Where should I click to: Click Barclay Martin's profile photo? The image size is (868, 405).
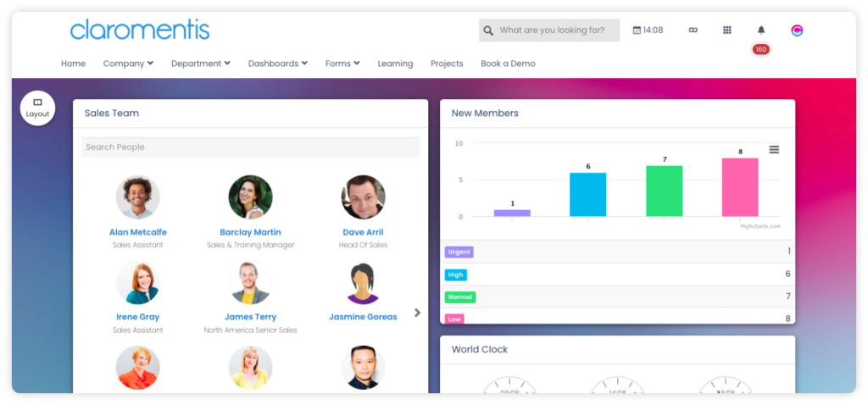(x=250, y=197)
